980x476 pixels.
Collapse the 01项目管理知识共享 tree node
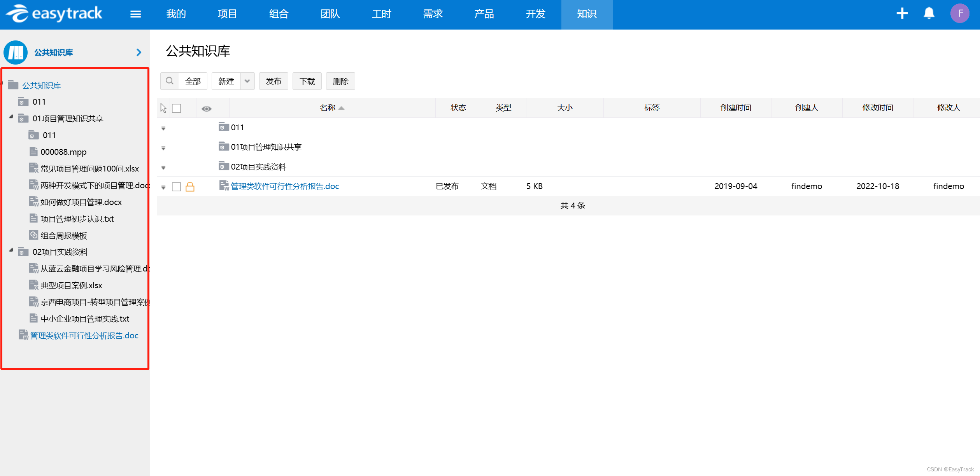11,117
